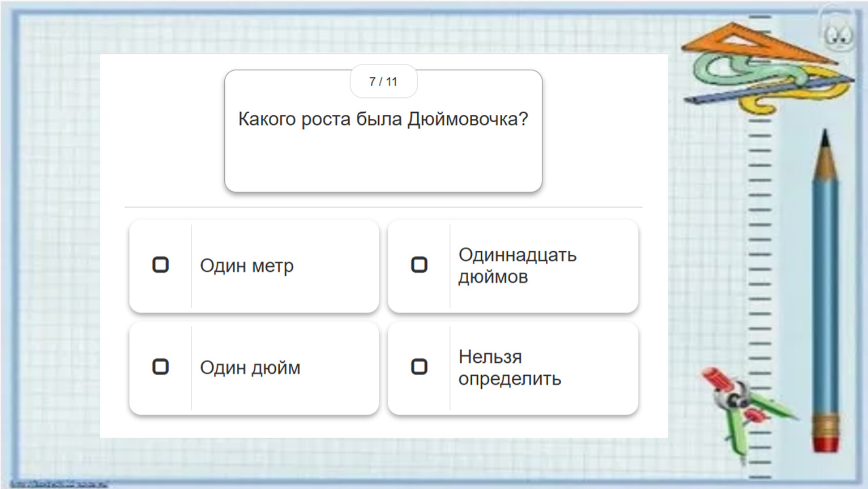Click the vertical ruler tick scale

pyautogui.click(x=760, y=255)
